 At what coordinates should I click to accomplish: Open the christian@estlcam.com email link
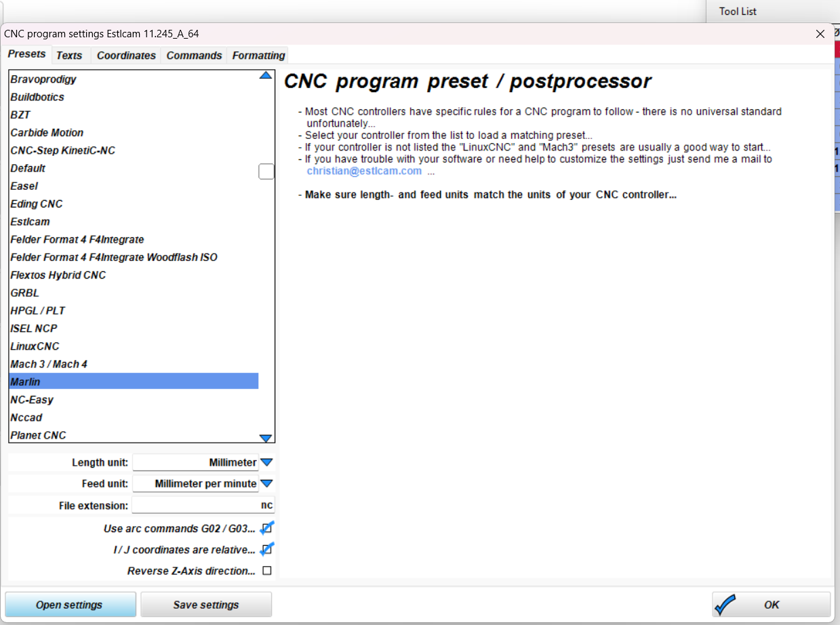[x=364, y=171]
